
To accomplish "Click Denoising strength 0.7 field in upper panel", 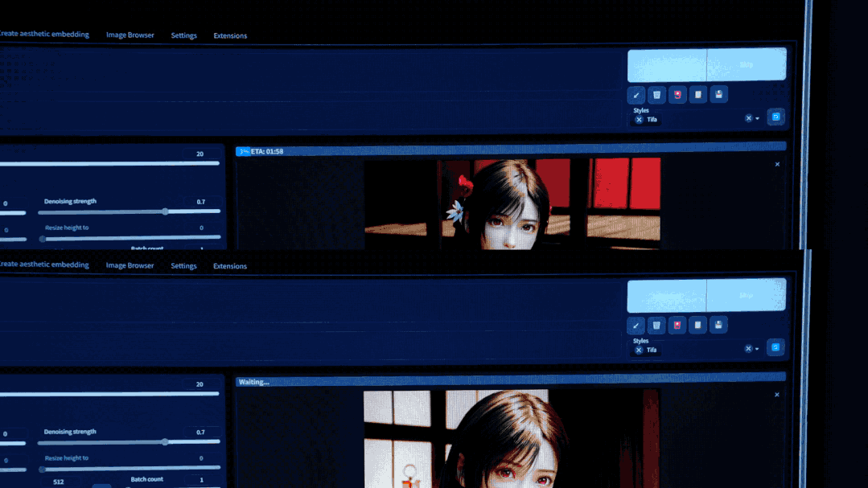I will click(201, 202).
